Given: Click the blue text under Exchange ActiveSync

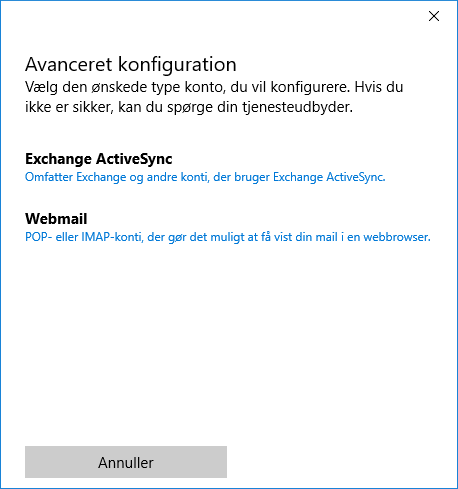Looking at the screenshot, I should pyautogui.click(x=205, y=177).
